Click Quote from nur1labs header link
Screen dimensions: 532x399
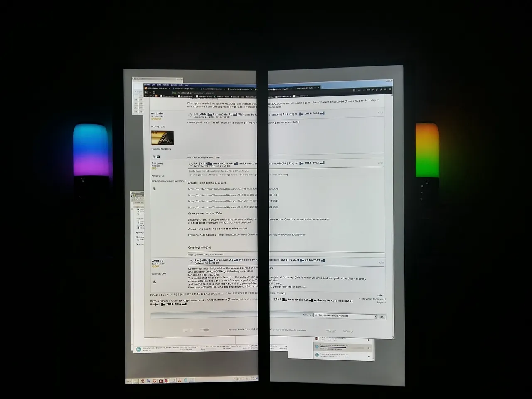coord(219,171)
